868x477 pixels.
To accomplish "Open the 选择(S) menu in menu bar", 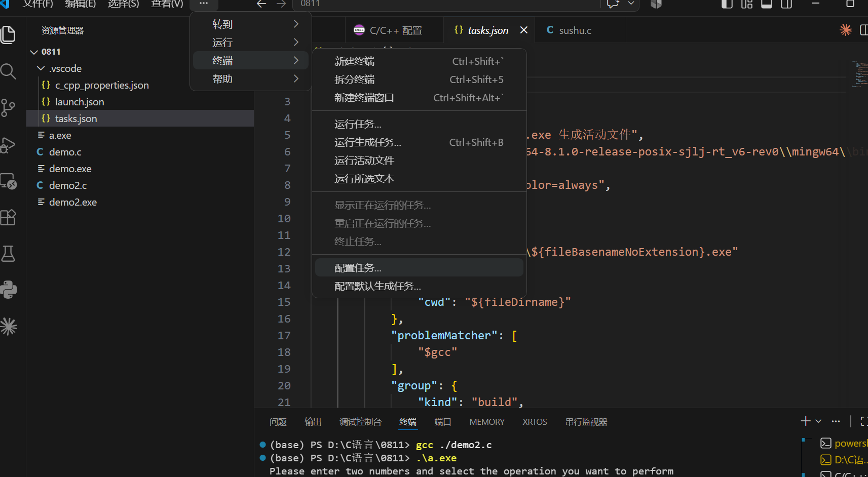I will coord(123,4).
